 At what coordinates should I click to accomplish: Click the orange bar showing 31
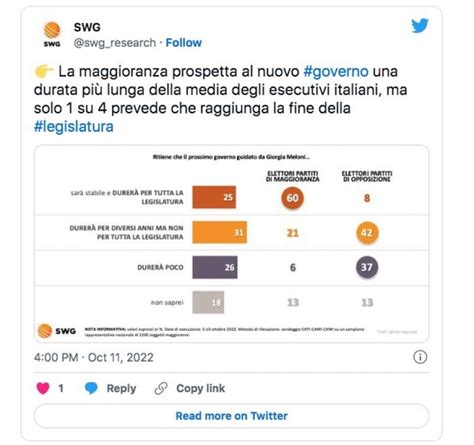click(220, 232)
